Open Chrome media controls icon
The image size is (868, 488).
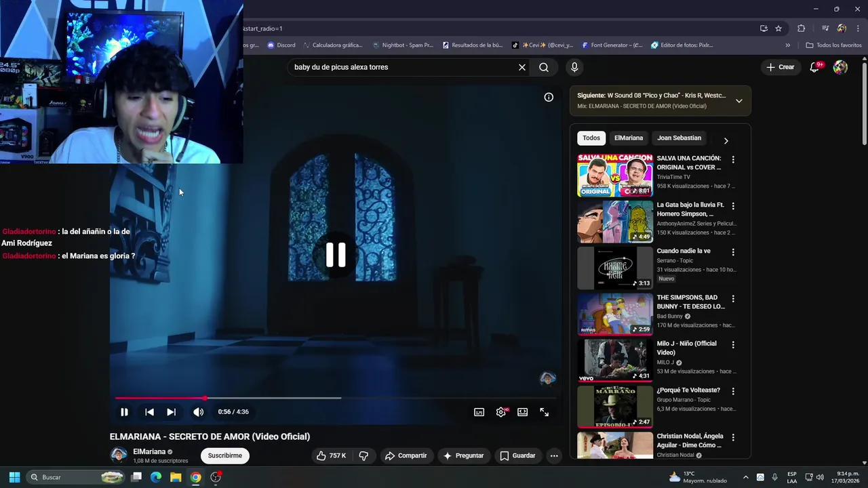pyautogui.click(x=825, y=28)
